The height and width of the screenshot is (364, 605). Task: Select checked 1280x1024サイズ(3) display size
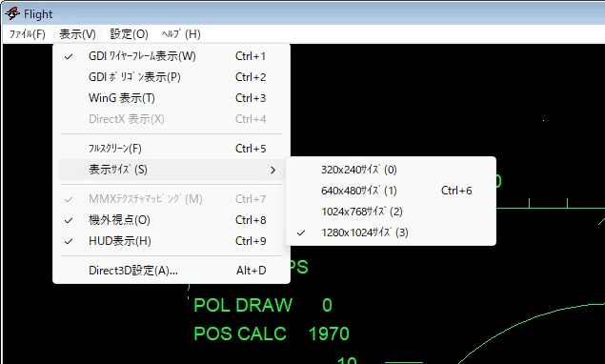click(391, 232)
